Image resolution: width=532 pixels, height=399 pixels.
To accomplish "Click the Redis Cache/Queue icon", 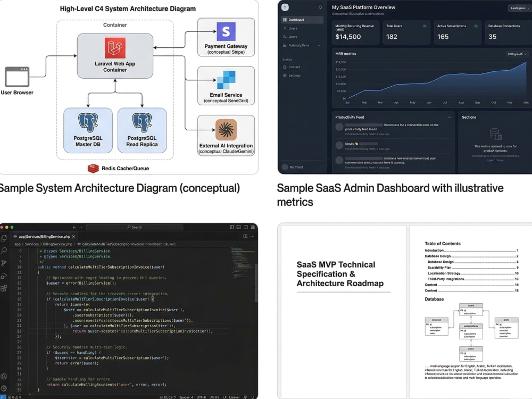I will pyautogui.click(x=93, y=168).
